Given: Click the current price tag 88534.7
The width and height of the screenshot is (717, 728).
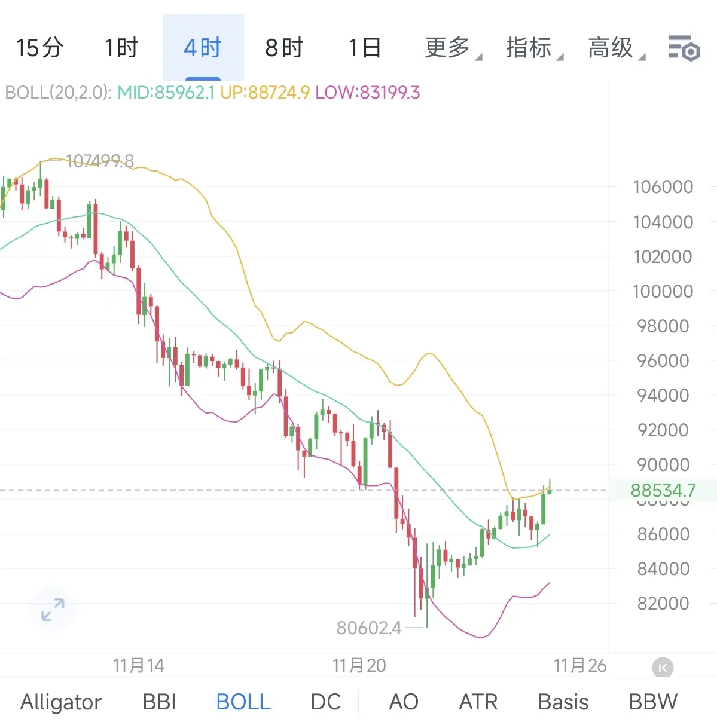Looking at the screenshot, I should (663, 491).
